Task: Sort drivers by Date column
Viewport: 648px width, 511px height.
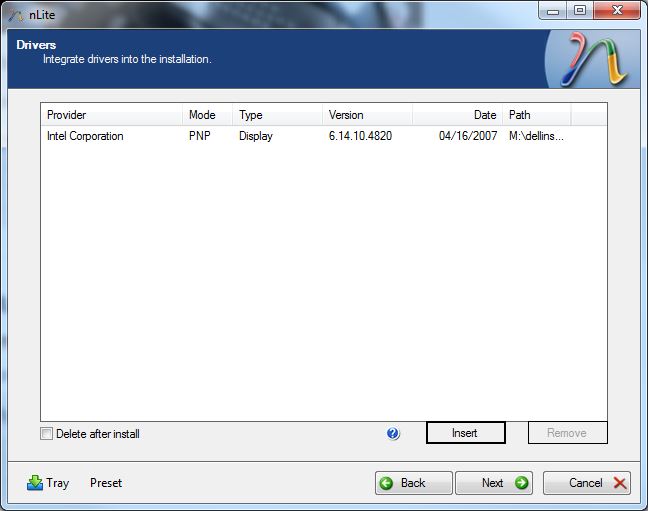Action: [x=457, y=115]
